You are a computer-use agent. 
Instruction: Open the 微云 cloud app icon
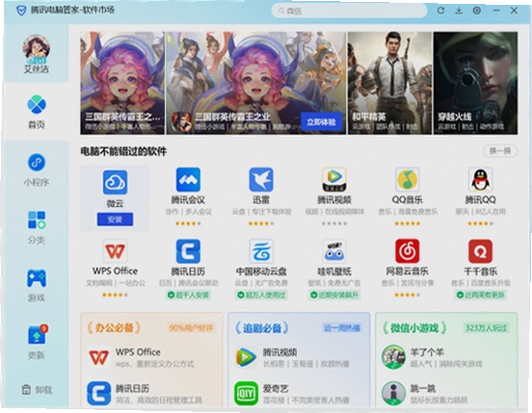[115, 182]
